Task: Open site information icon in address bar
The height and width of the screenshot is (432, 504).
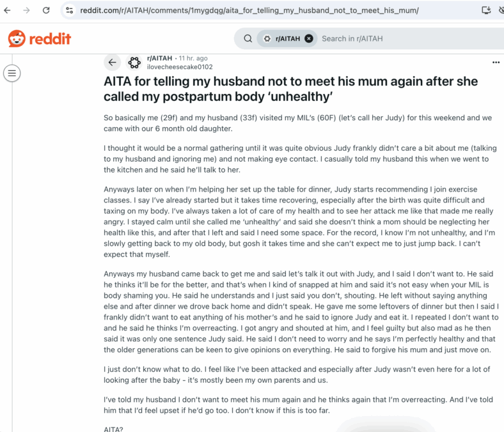Action: [70, 10]
